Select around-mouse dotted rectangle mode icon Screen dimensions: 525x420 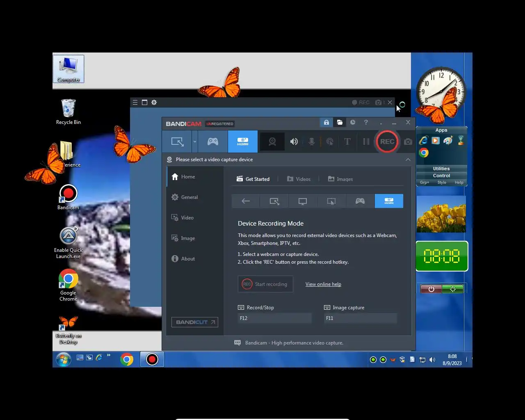[331, 201]
